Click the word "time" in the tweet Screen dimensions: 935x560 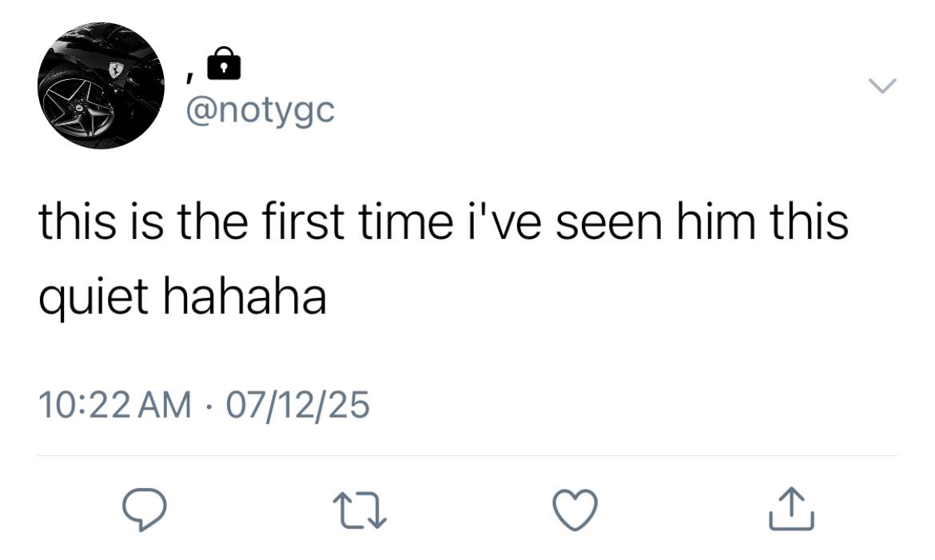(406, 221)
